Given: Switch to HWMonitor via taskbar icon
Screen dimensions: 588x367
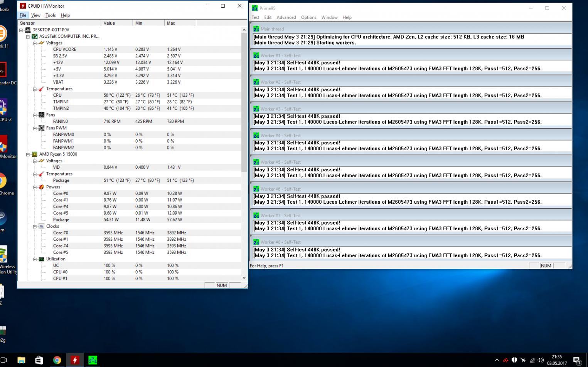Looking at the screenshot, I should click(x=75, y=360).
